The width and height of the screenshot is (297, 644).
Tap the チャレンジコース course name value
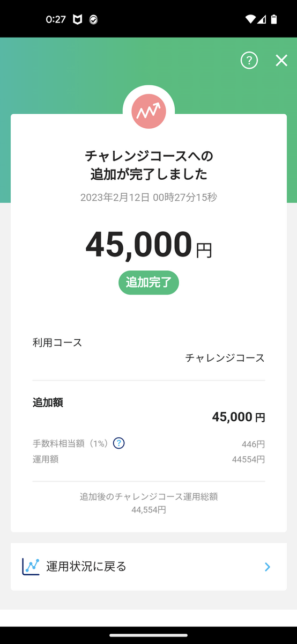(225, 358)
